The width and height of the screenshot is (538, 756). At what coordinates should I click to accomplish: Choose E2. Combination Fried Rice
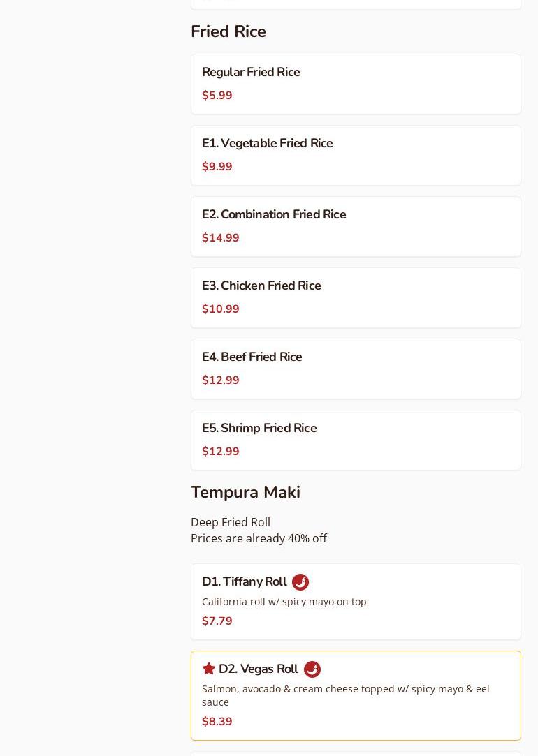pyautogui.click(x=356, y=227)
